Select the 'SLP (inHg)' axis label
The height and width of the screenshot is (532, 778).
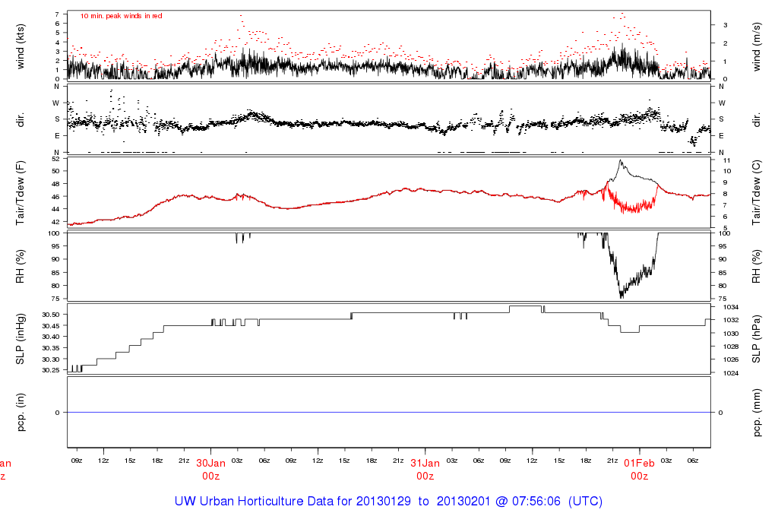coord(21,339)
